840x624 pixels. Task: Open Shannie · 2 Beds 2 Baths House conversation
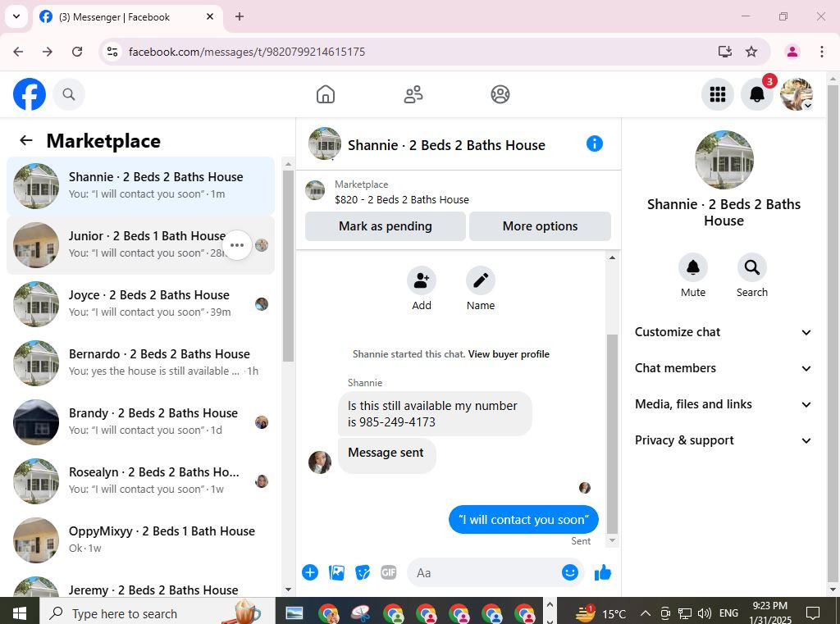coord(140,186)
